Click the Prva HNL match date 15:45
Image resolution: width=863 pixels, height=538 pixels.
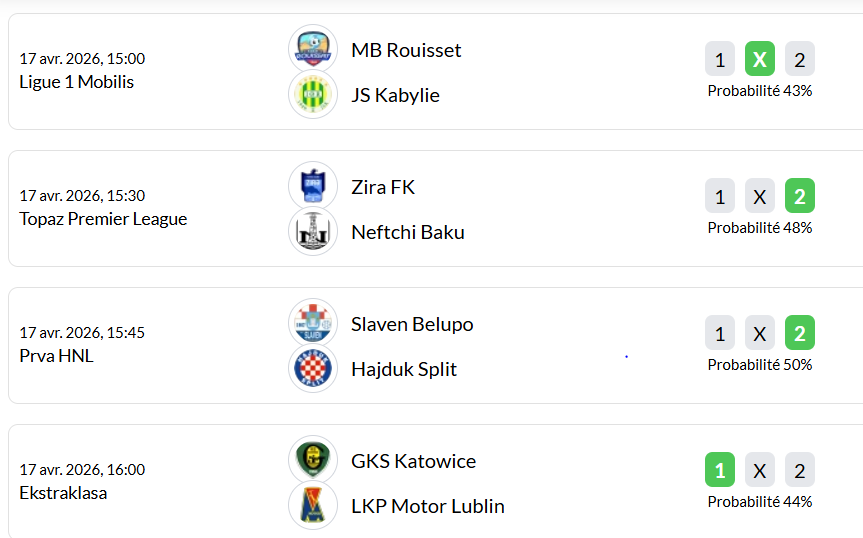(x=82, y=332)
